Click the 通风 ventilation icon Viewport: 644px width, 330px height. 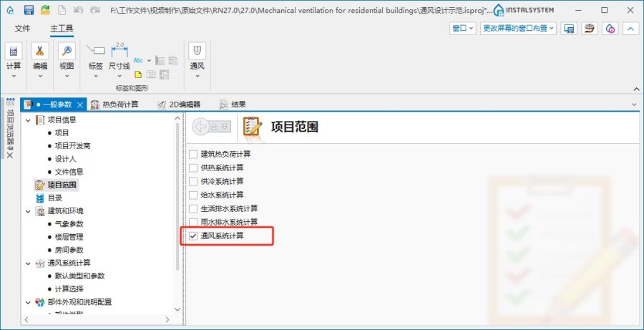(197, 52)
